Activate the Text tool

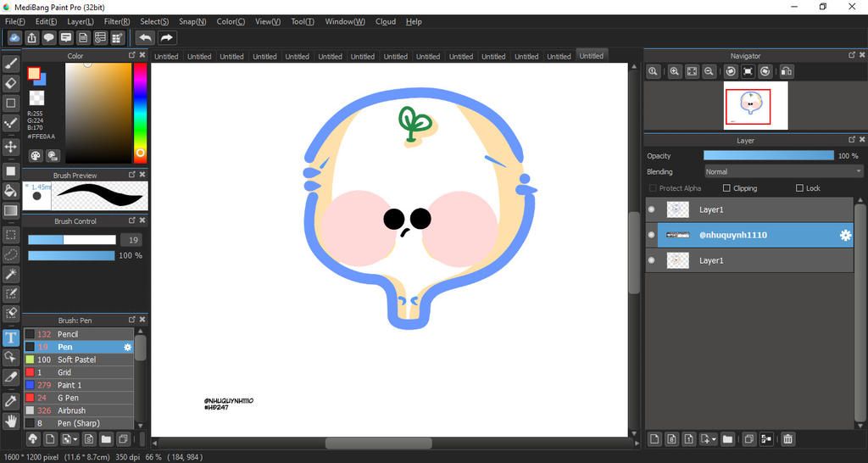click(11, 337)
